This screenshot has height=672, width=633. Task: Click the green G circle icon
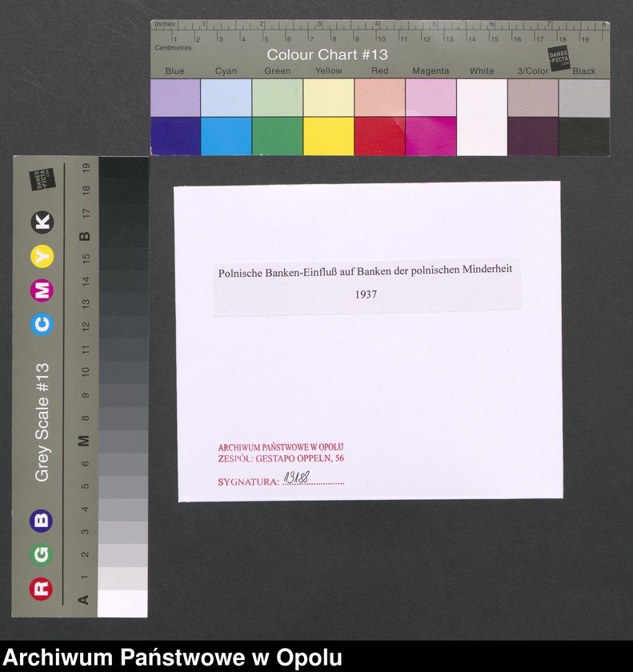click(x=41, y=554)
